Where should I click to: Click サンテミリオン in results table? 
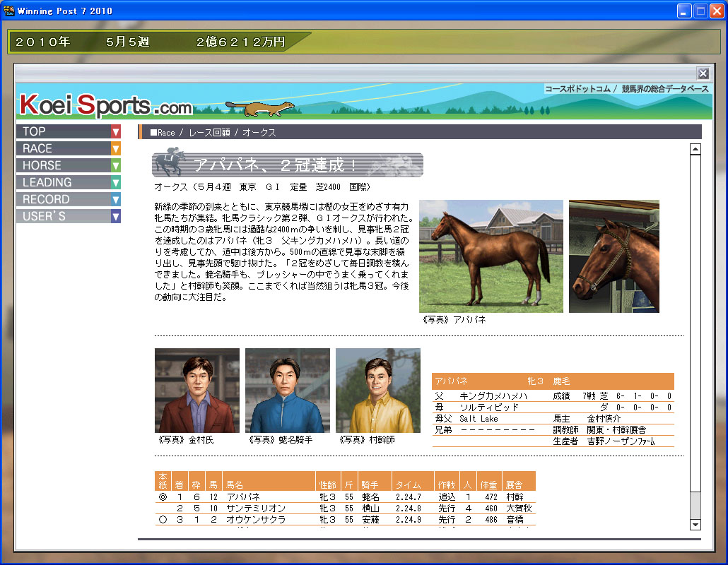pyautogui.click(x=256, y=509)
